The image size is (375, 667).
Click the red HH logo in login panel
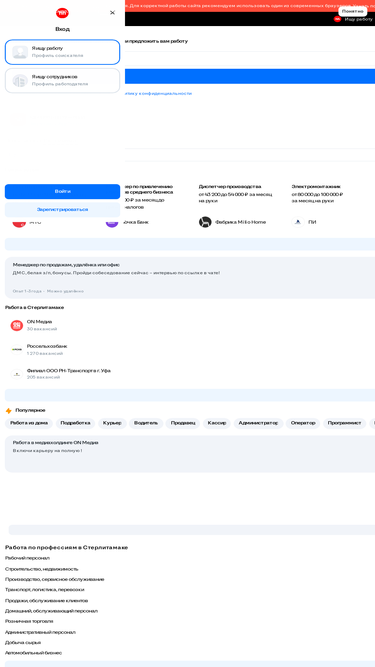tap(62, 13)
